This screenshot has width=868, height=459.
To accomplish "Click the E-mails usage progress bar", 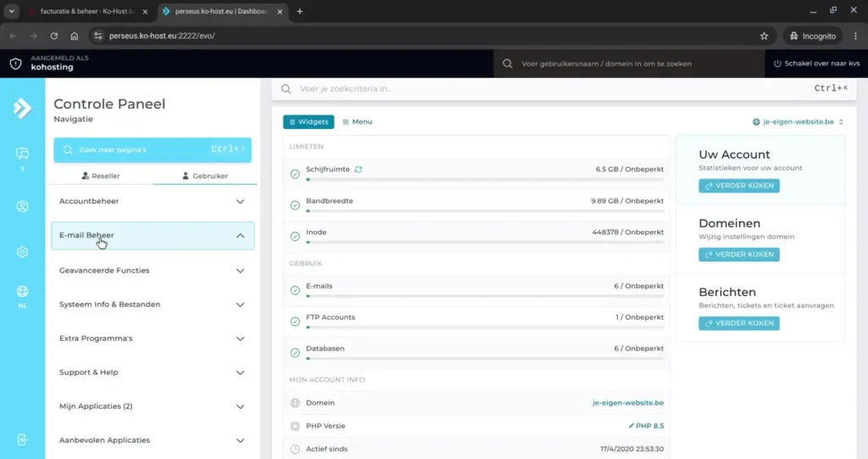I will click(x=485, y=296).
